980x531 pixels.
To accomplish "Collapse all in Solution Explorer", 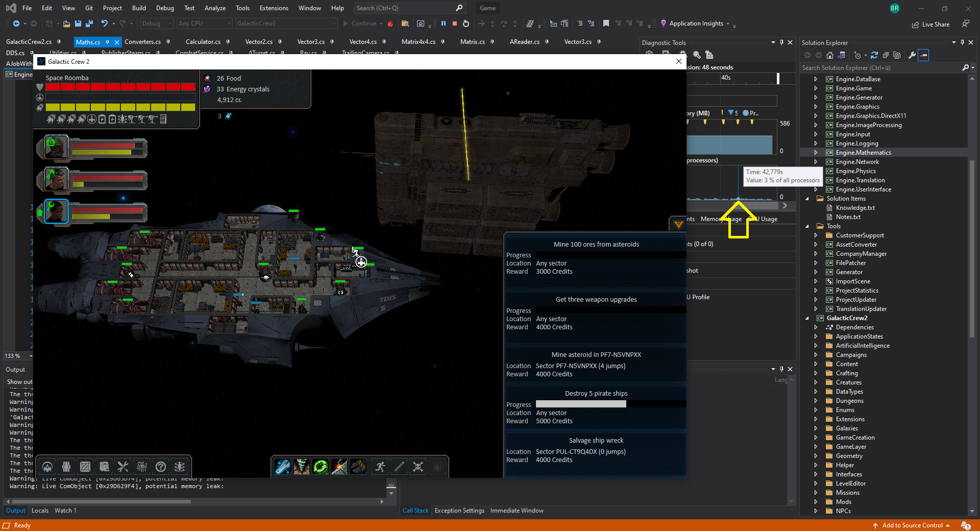I will click(x=886, y=55).
